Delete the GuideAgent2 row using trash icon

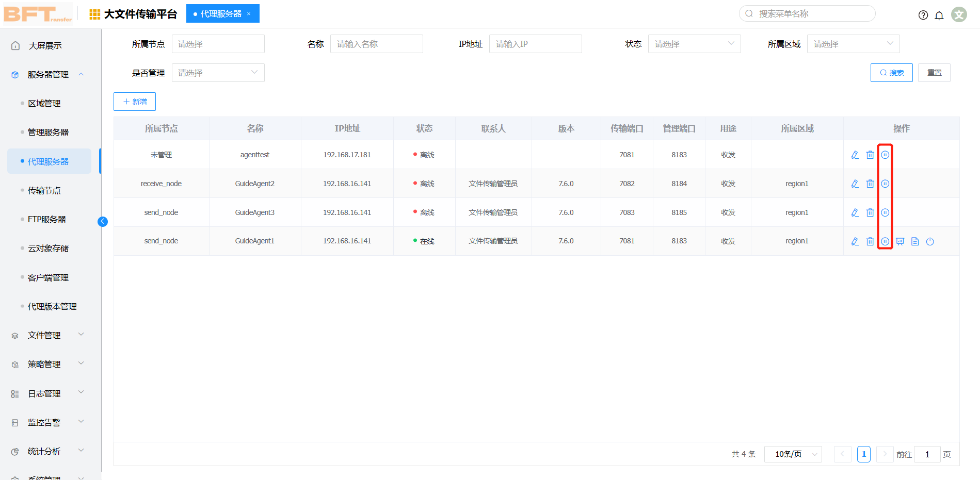coord(870,184)
